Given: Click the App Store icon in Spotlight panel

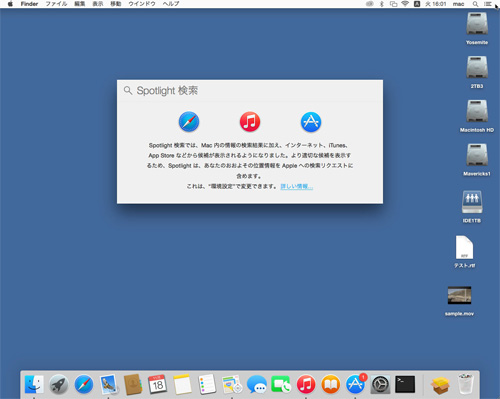Looking at the screenshot, I should 311,122.
